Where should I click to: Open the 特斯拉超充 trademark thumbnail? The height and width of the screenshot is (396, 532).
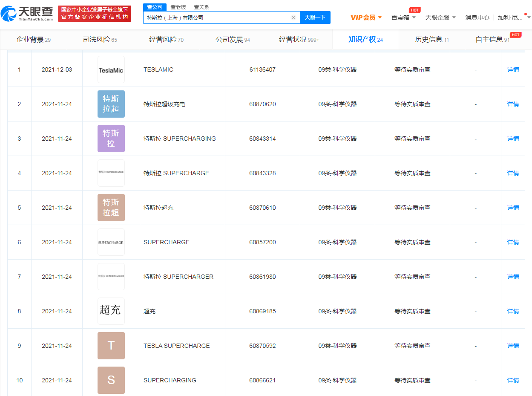coord(111,208)
